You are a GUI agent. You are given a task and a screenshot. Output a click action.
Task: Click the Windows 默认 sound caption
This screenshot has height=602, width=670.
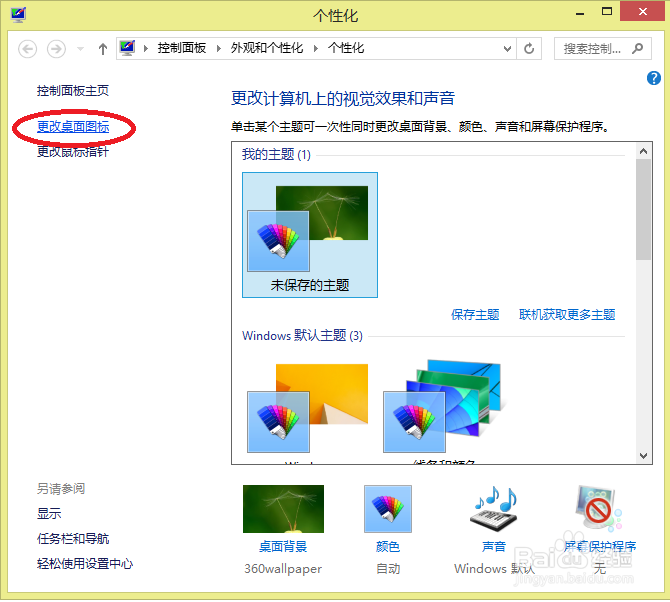coord(494,569)
